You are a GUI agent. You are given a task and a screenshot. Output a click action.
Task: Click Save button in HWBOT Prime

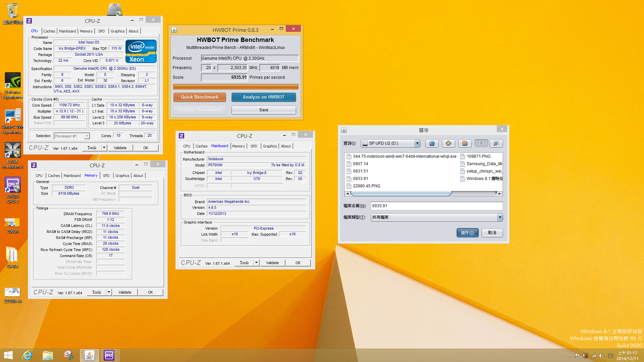point(264,110)
